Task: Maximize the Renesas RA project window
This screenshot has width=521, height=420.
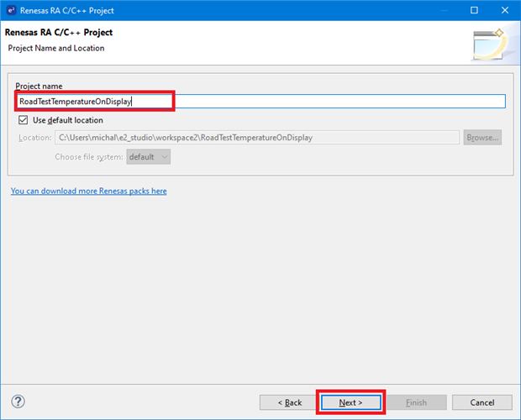Action: pyautogui.click(x=474, y=10)
